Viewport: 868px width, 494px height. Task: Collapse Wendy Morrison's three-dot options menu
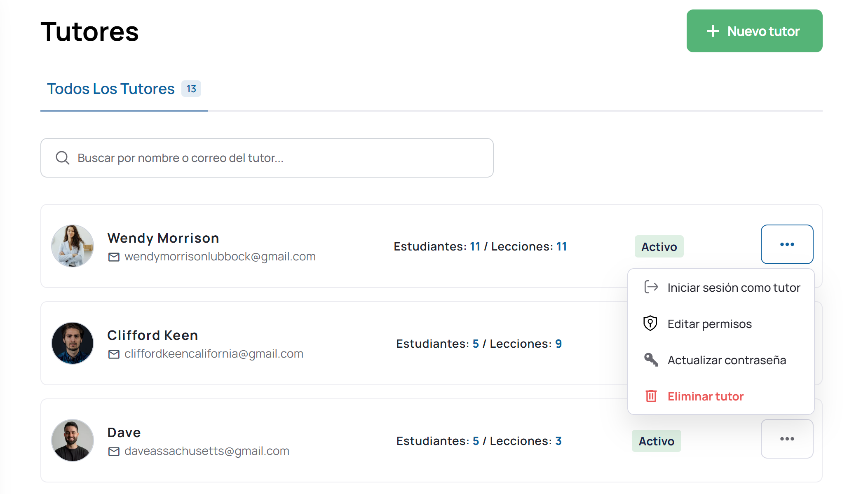click(787, 244)
